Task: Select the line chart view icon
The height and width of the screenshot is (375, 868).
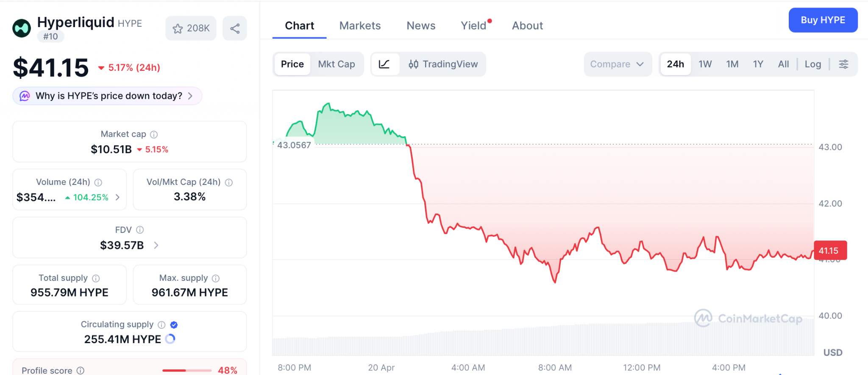Action: point(384,64)
